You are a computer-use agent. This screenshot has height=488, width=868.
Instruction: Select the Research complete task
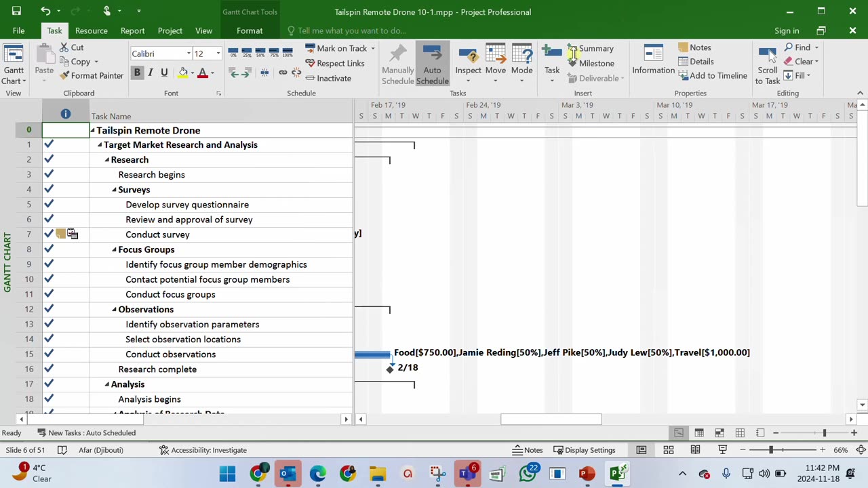point(157,369)
